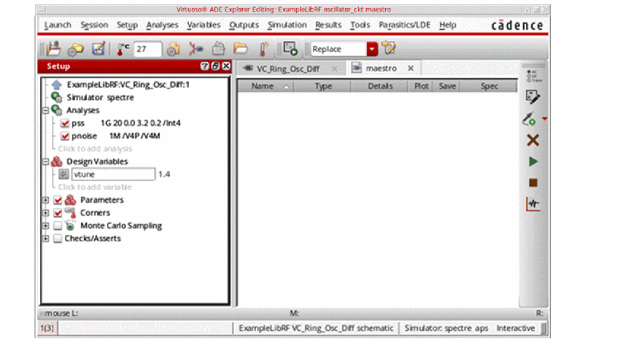The width and height of the screenshot is (644, 339).
Task: Open the Tools menu
Action: tap(360, 25)
